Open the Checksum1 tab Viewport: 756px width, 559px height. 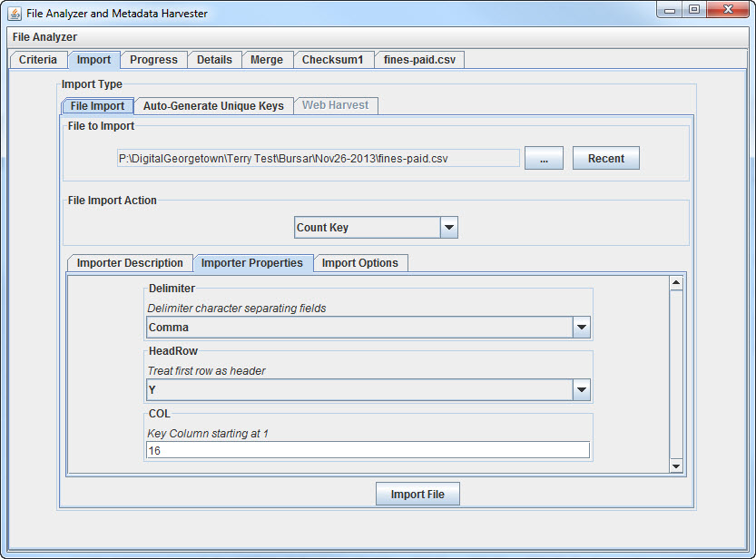pyautogui.click(x=332, y=60)
